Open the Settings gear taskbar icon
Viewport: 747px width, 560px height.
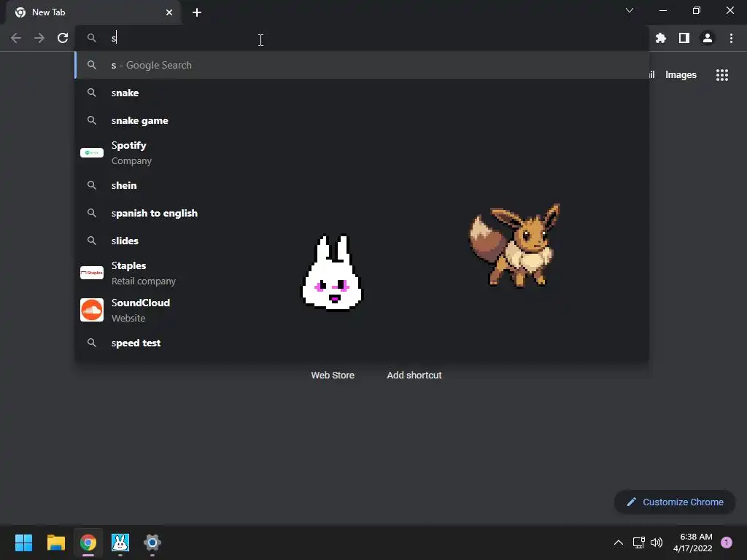[152, 542]
